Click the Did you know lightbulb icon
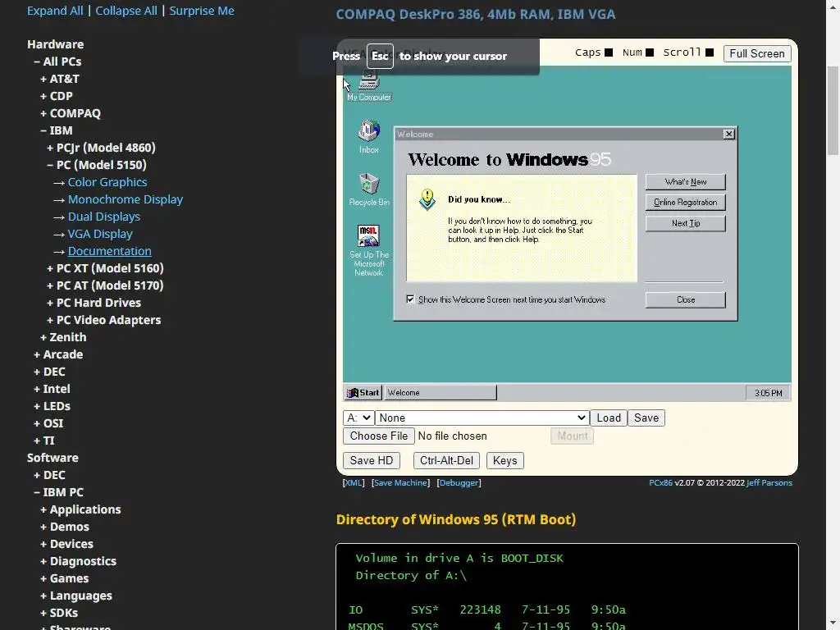The image size is (840, 630). point(427,200)
